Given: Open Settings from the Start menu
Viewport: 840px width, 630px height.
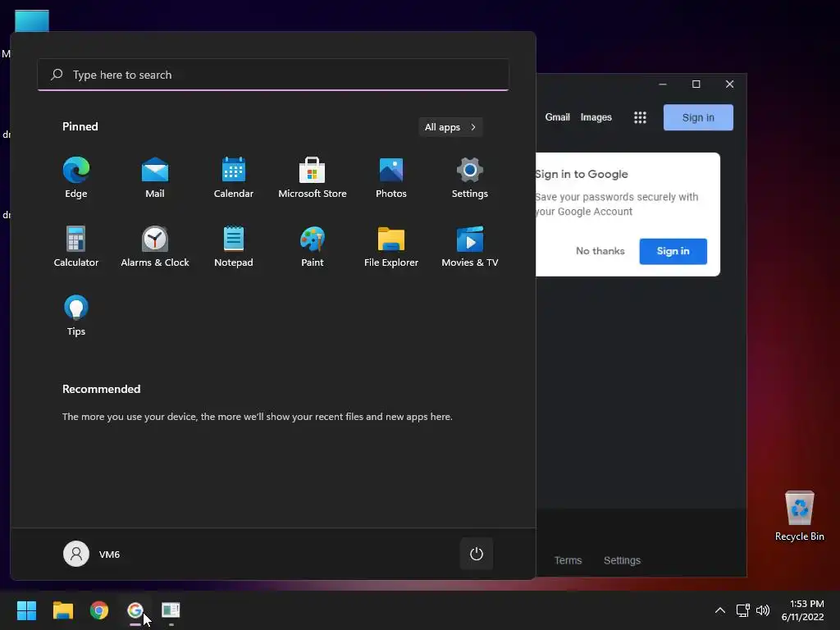Looking at the screenshot, I should [470, 178].
